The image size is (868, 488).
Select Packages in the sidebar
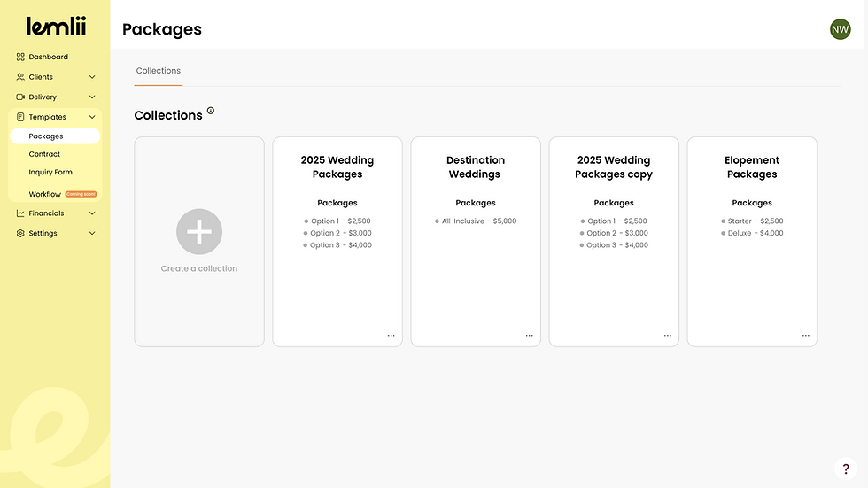click(x=55, y=136)
